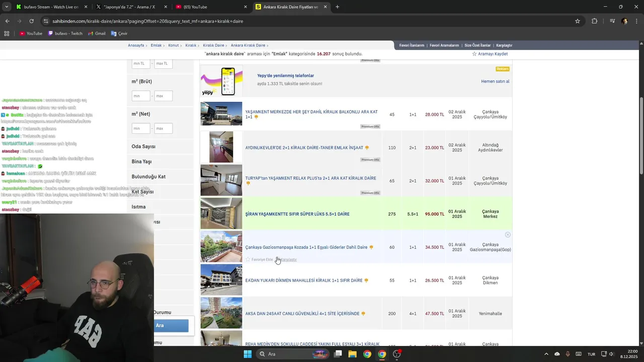Image resolution: width=644 pixels, height=362 pixels.
Task: Go back with the browser back arrow
Action: tap(7, 21)
